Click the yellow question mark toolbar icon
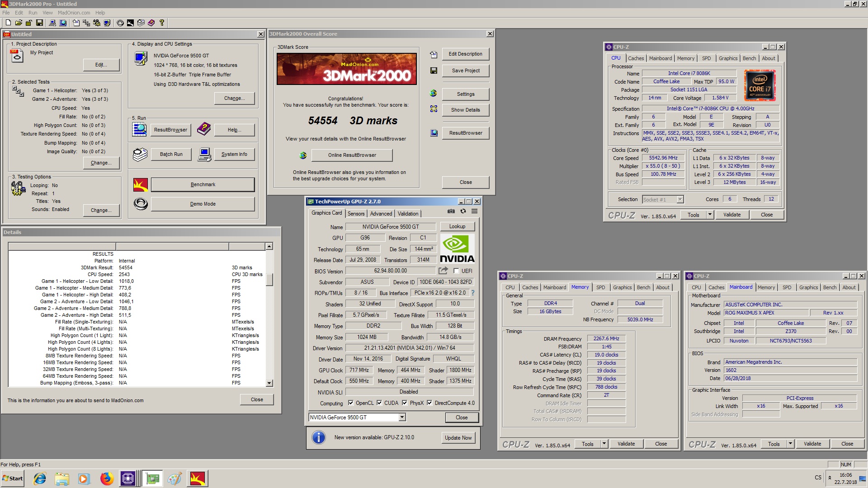Image resolution: width=868 pixels, height=488 pixels. click(161, 23)
